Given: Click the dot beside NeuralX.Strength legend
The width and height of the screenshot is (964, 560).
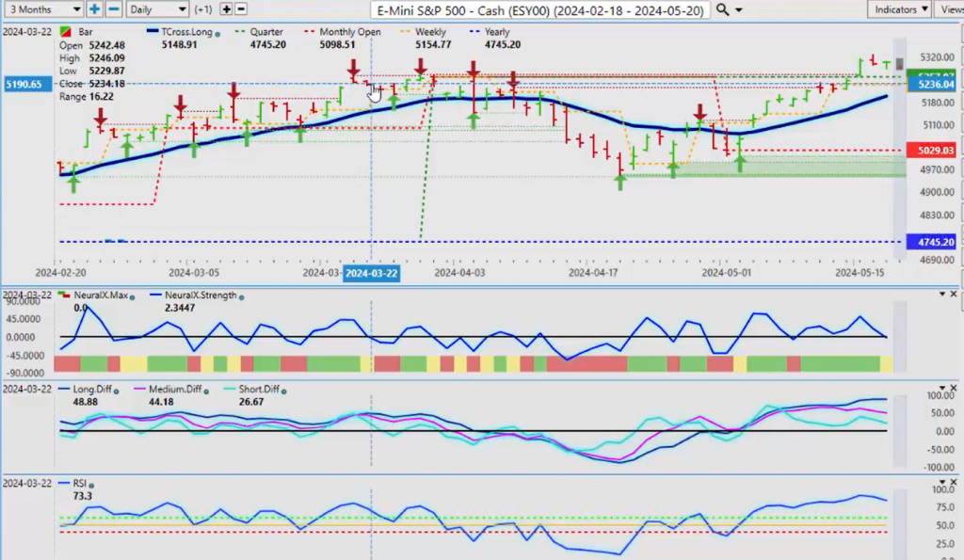Looking at the screenshot, I should (x=242, y=296).
